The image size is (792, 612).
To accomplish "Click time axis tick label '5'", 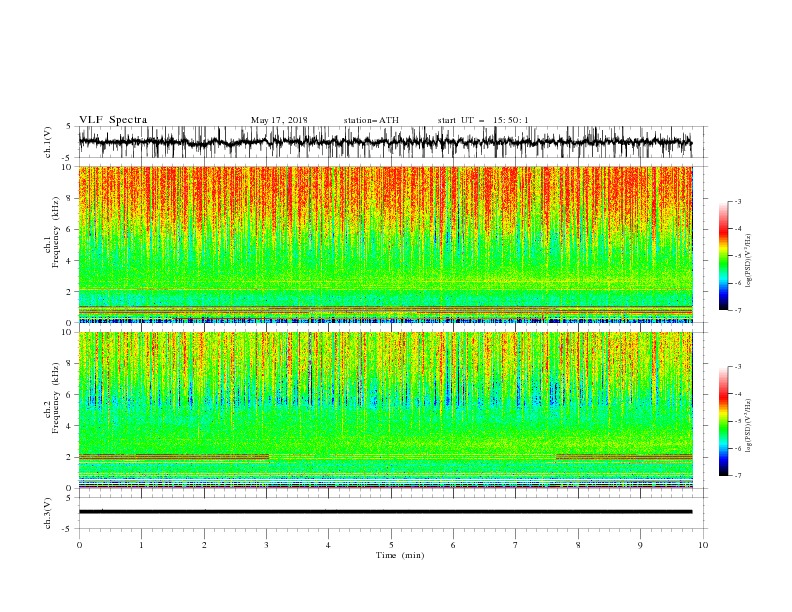I will (x=391, y=545).
